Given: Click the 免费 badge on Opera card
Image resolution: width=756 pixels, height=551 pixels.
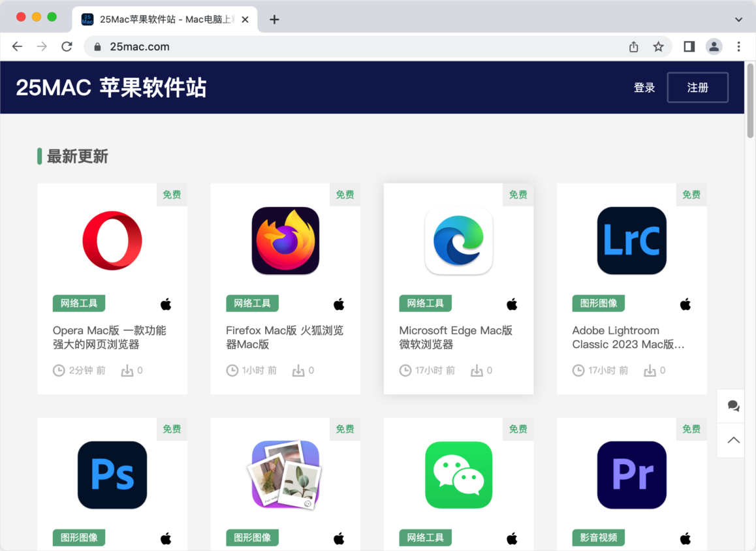Looking at the screenshot, I should click(172, 195).
